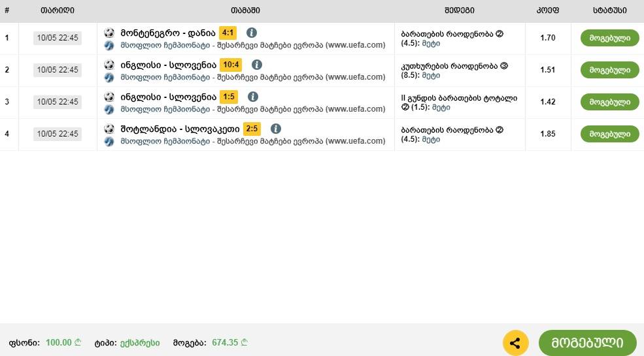The height and width of the screenshot is (356, 644).
Task: Open info icon next to 1:5 score
Action: pyautogui.click(x=253, y=97)
